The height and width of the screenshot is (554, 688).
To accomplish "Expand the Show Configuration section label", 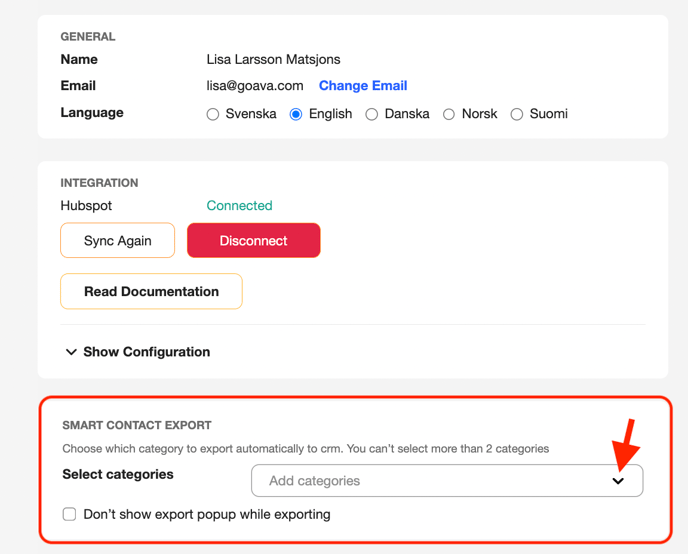I will pos(147,352).
